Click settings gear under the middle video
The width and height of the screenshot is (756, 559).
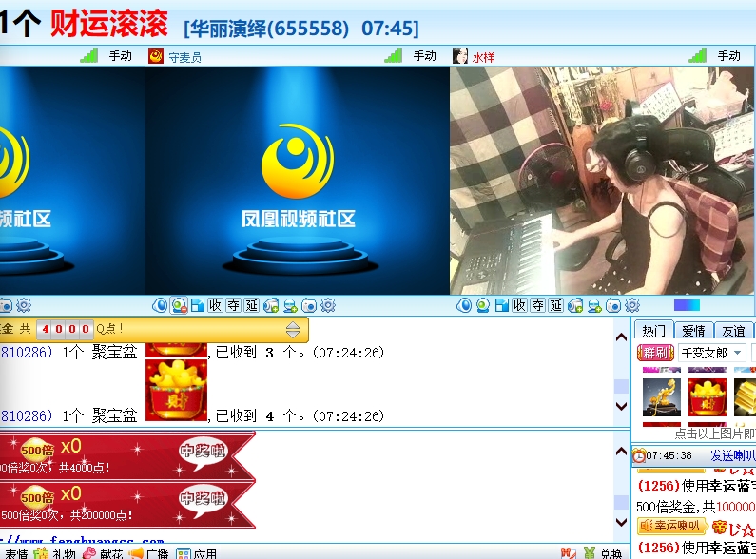coord(328,305)
